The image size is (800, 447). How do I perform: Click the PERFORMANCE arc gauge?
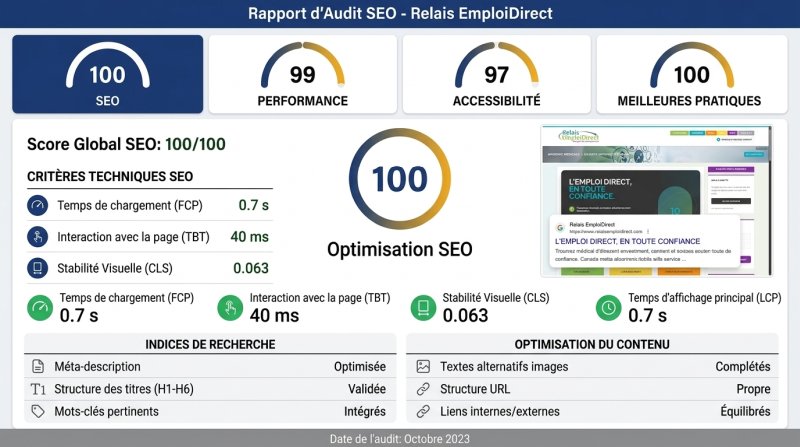pyautogui.click(x=303, y=65)
